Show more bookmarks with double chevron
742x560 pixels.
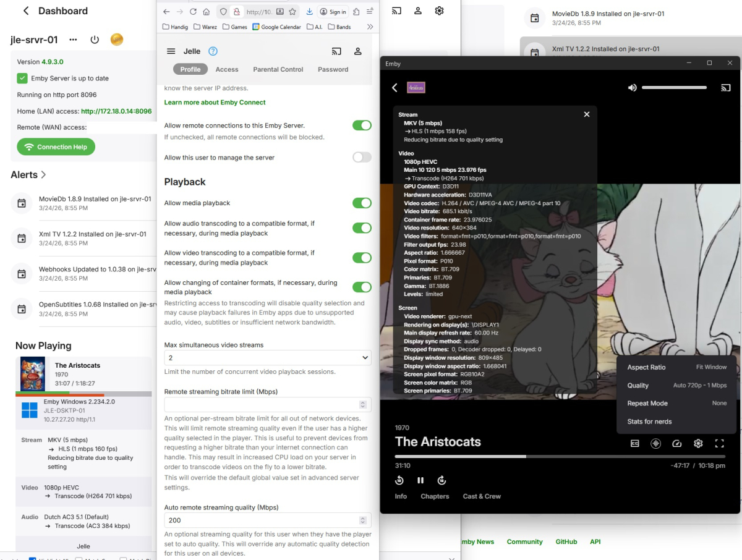370,27
